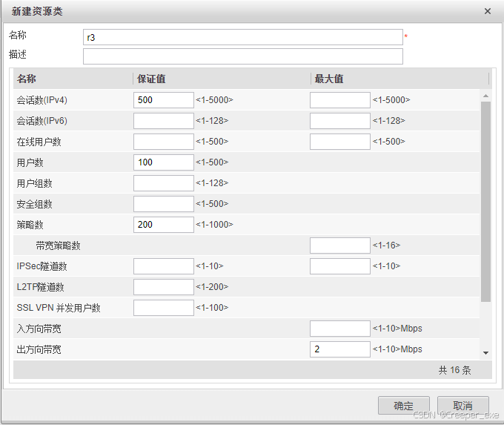Click 入方向带宽 最大值 input field

click(339, 329)
